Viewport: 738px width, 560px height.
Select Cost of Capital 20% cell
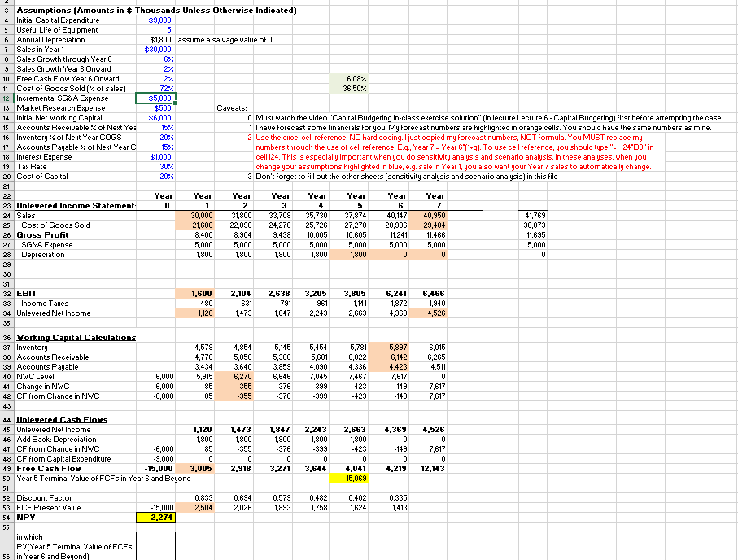(x=155, y=177)
